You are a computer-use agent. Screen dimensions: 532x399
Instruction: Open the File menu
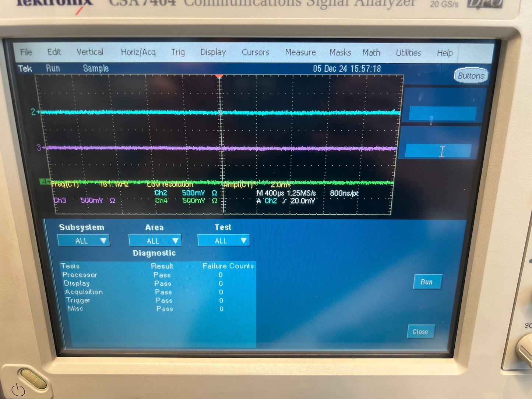pos(26,52)
